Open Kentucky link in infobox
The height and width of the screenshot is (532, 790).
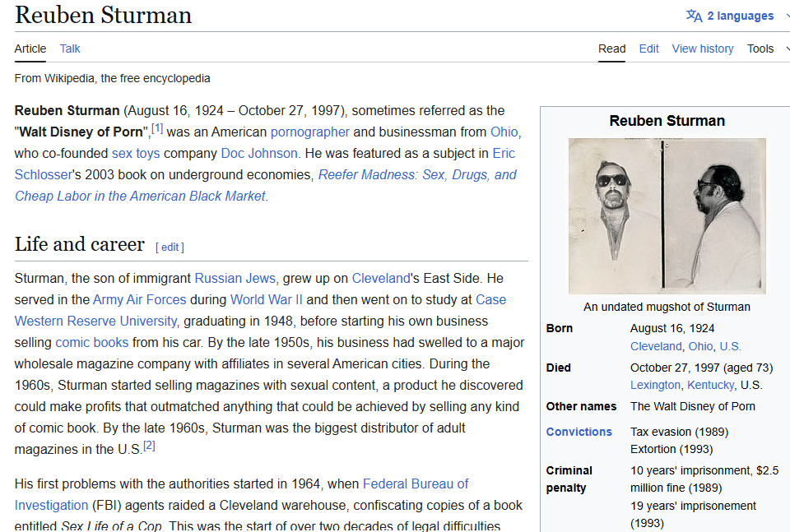click(710, 386)
